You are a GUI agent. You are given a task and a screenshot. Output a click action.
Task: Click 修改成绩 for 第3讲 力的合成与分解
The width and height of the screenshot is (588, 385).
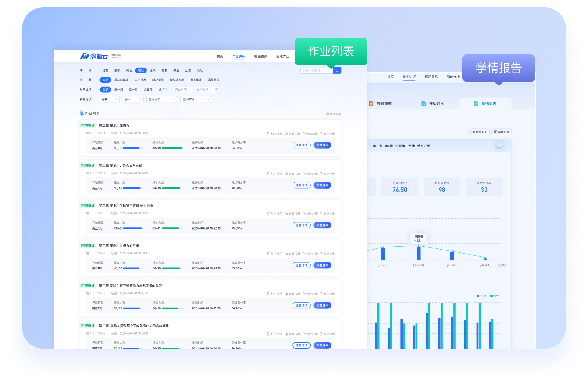click(310, 174)
